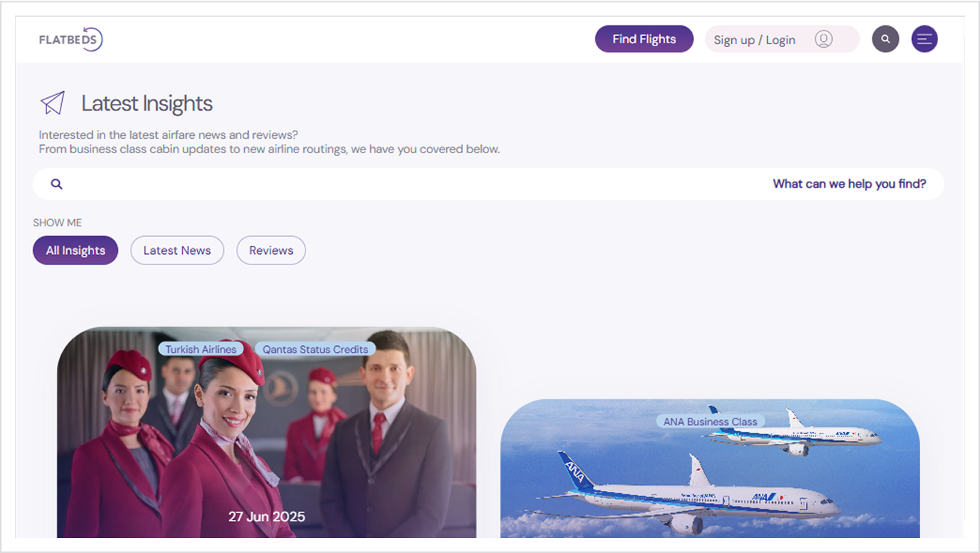This screenshot has height=553, width=980.
Task: Show only Reviews
Action: (x=271, y=250)
